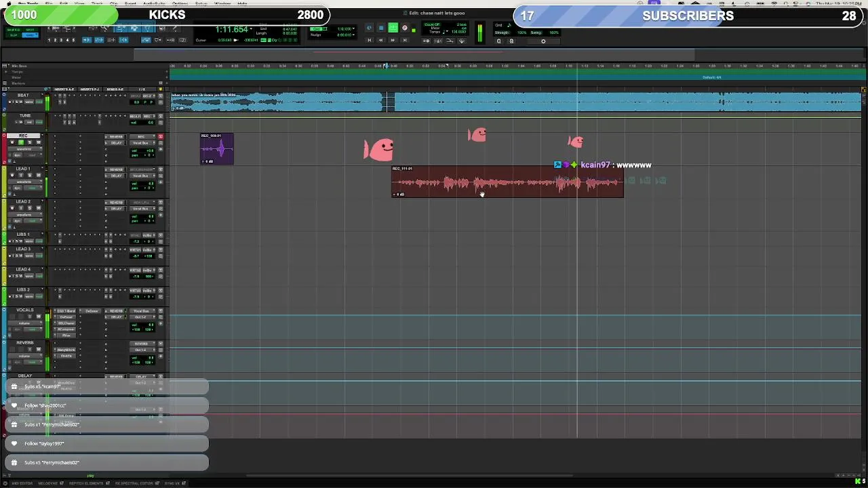
Task: Toggle record enable on LEAD 1 track
Action: [x=12, y=176]
